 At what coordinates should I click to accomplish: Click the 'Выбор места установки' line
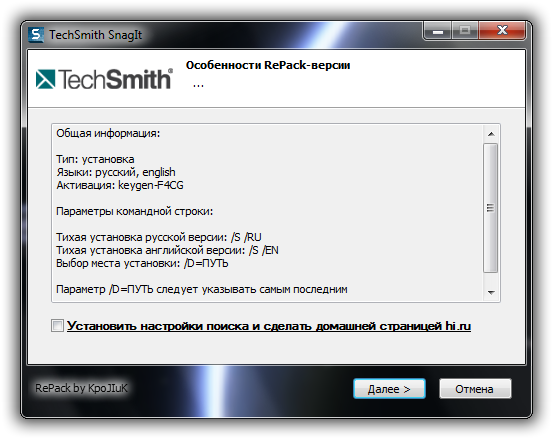[x=142, y=263]
